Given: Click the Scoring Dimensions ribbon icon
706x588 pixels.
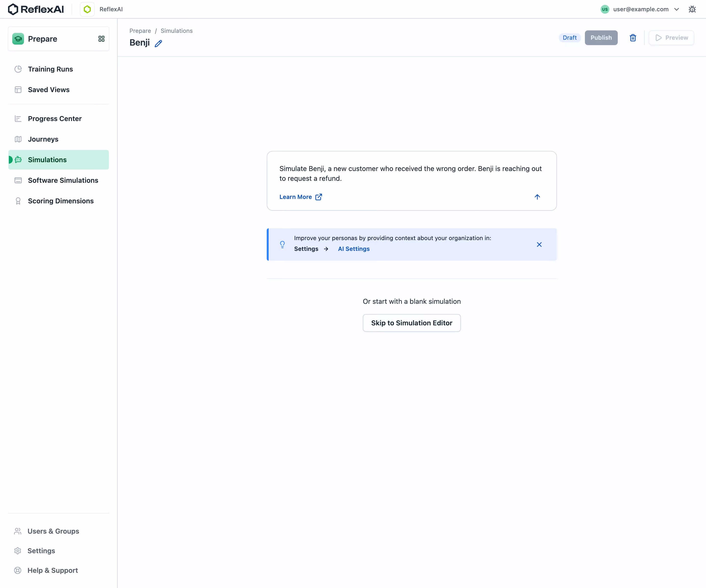Looking at the screenshot, I should [18, 201].
